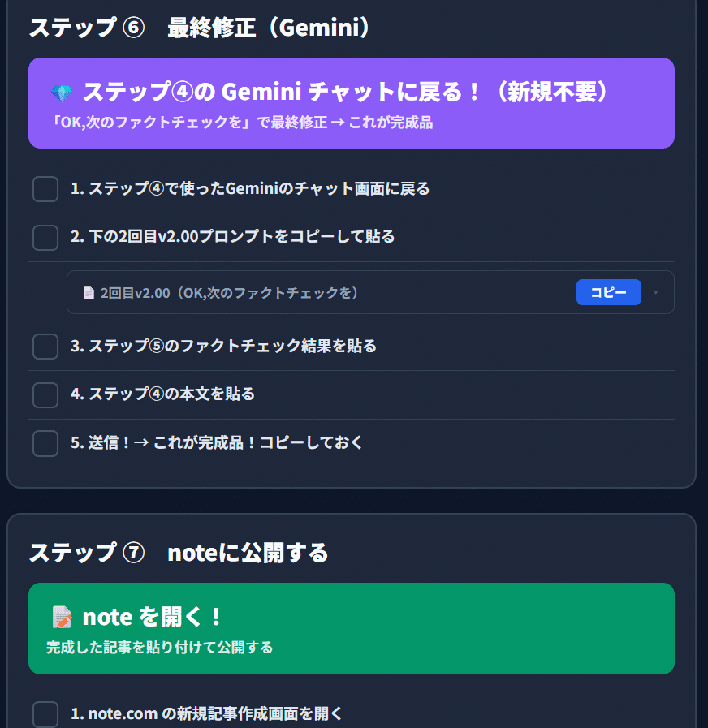Expand the prompt with the small arrow next to コピー
708x728 pixels.
click(x=655, y=292)
